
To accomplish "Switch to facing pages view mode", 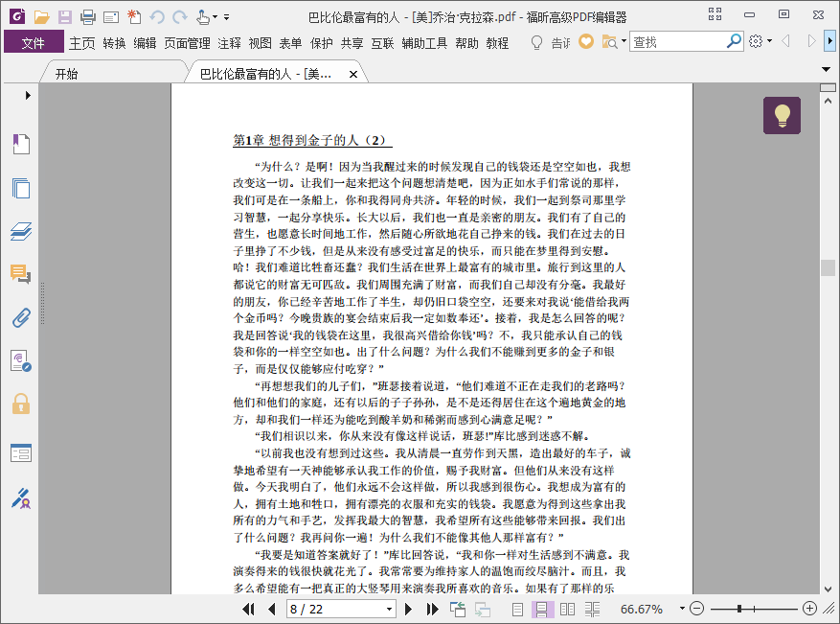I will [567, 609].
